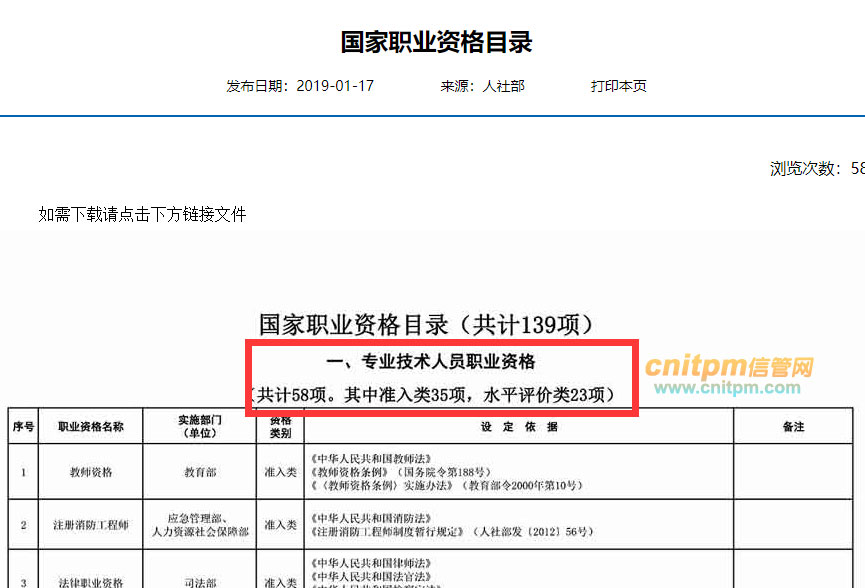Click the cnitpm信管网 watermark logo

tap(729, 367)
